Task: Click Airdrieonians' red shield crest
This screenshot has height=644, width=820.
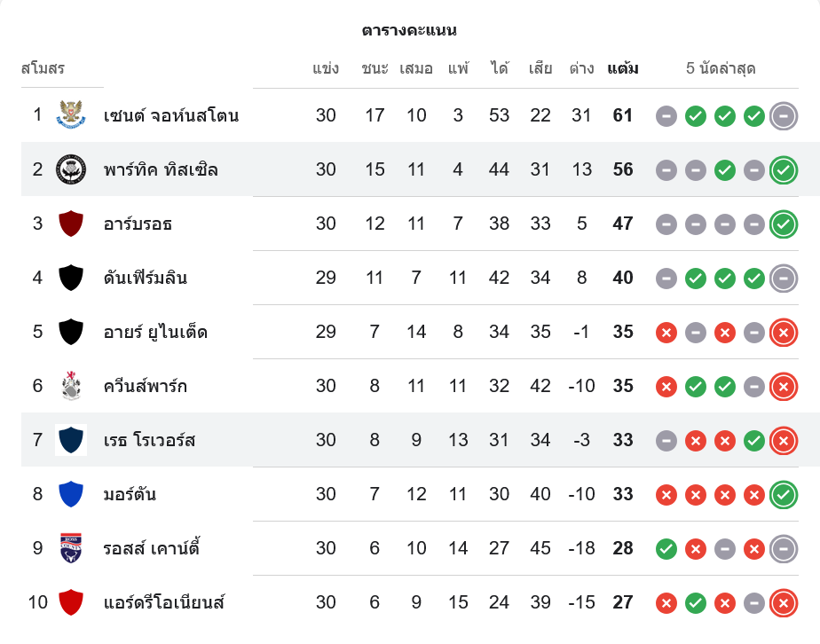Action: (x=71, y=602)
